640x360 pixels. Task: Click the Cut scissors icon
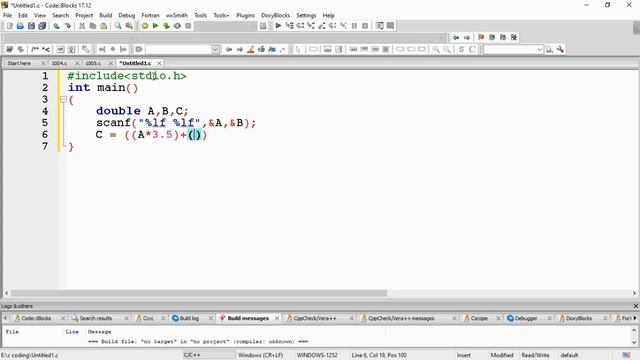pos(82,26)
